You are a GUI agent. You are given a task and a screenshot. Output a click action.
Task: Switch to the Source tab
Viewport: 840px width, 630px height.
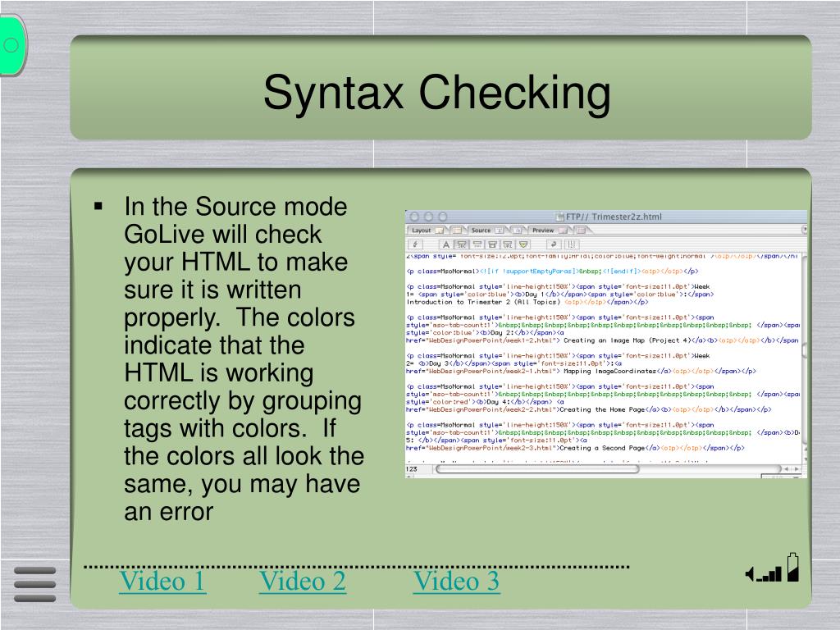[x=481, y=231]
